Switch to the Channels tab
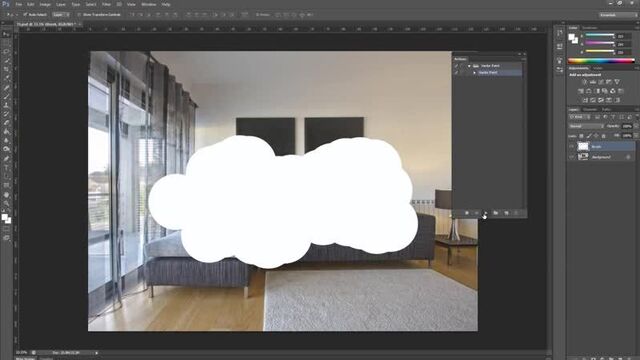 click(x=589, y=109)
